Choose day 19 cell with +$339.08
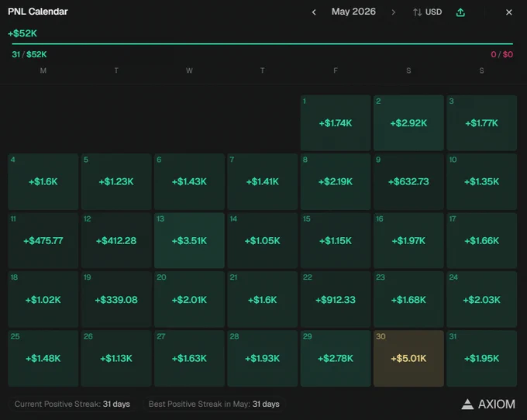The width and height of the screenshot is (527, 420). [116, 299]
